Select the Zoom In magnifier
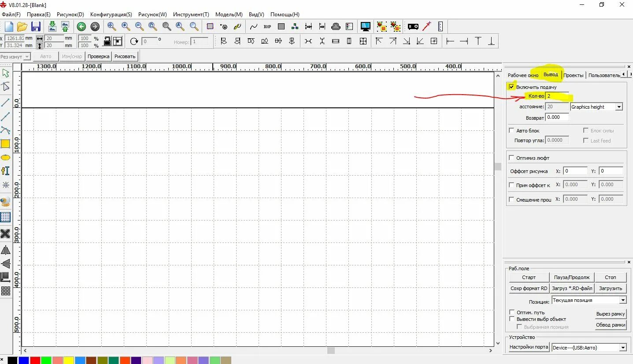 [126, 26]
